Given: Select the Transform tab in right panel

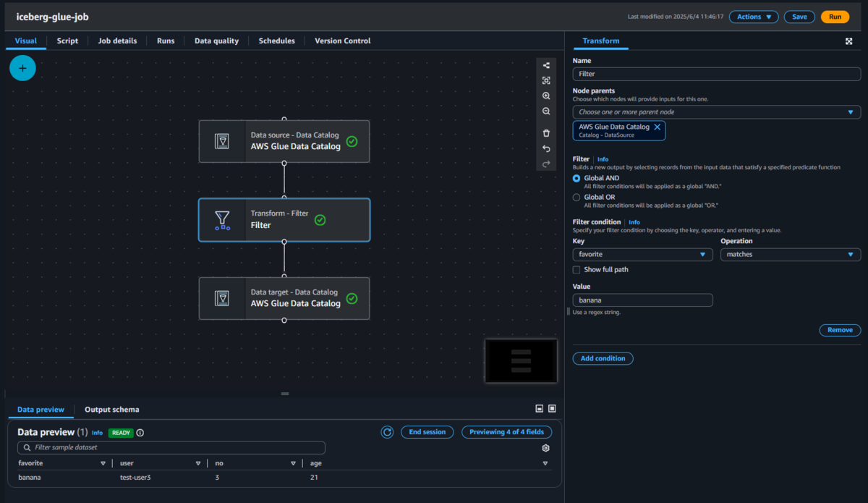Looking at the screenshot, I should tap(601, 41).
